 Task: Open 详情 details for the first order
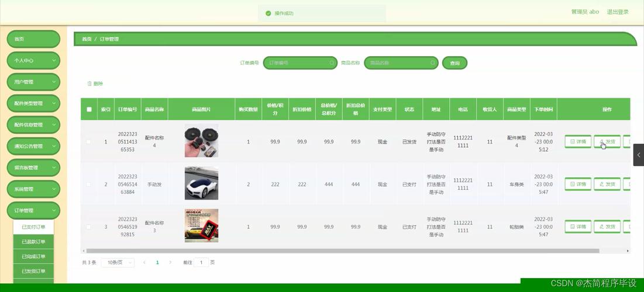tap(577, 141)
